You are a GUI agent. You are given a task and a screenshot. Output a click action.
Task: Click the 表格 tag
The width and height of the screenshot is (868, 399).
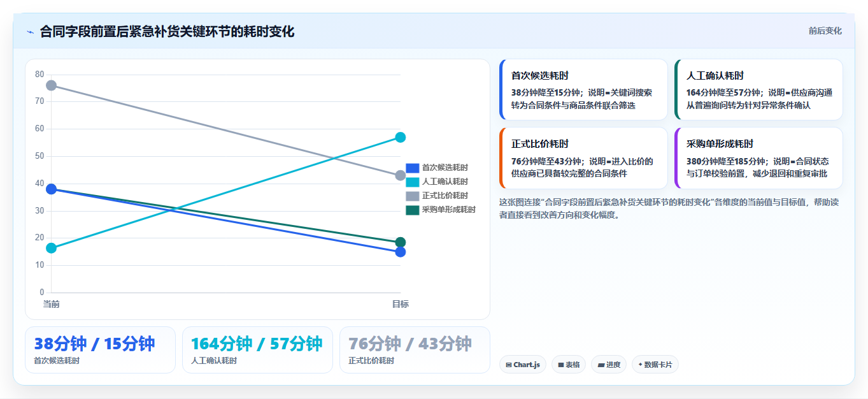point(569,365)
